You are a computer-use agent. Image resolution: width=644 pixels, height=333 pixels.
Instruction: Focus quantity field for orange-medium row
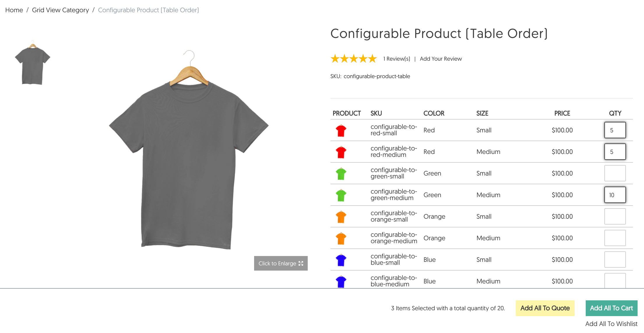point(615,238)
